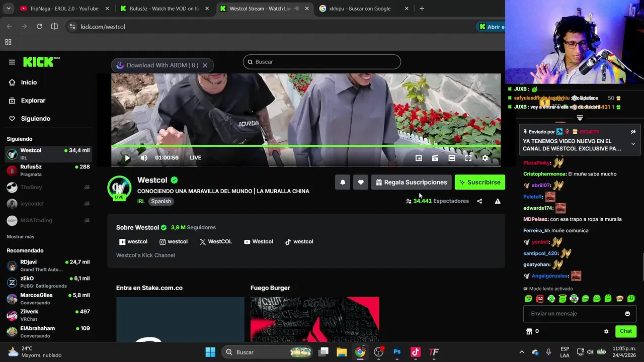Open the IRL category link
Screen dimensions: 644x362
point(141,201)
